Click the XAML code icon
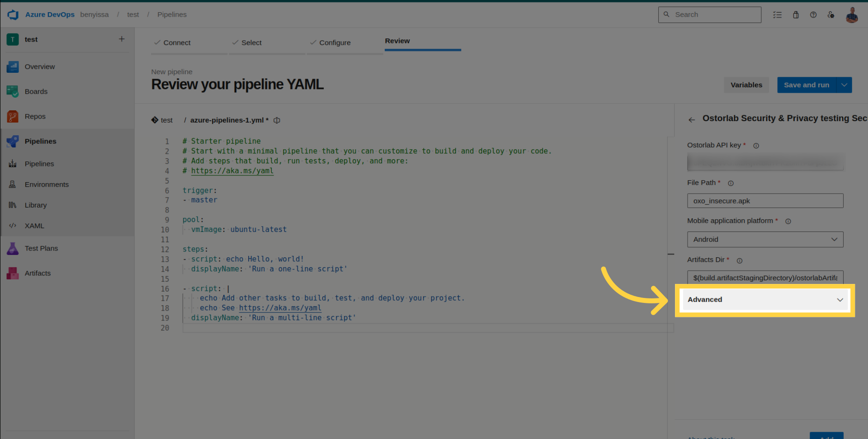 coord(13,226)
